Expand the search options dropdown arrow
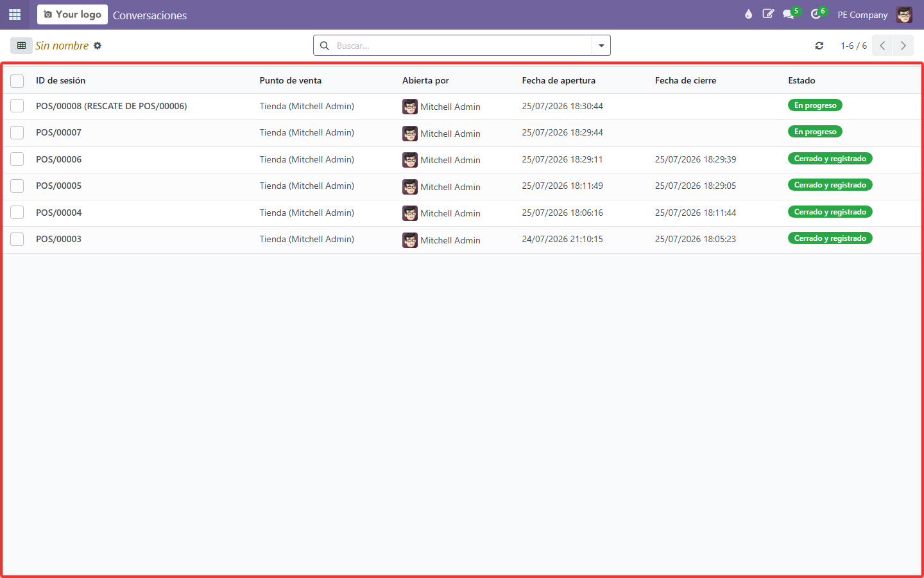Viewport: 924px width, 578px height. 601,46
